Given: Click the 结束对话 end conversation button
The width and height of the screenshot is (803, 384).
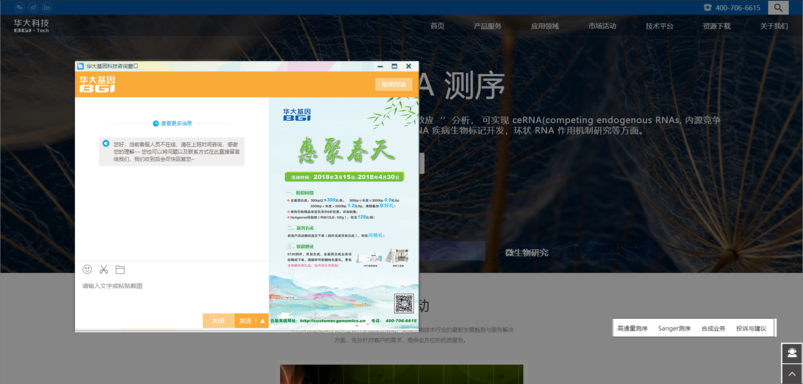Looking at the screenshot, I should pos(394,84).
